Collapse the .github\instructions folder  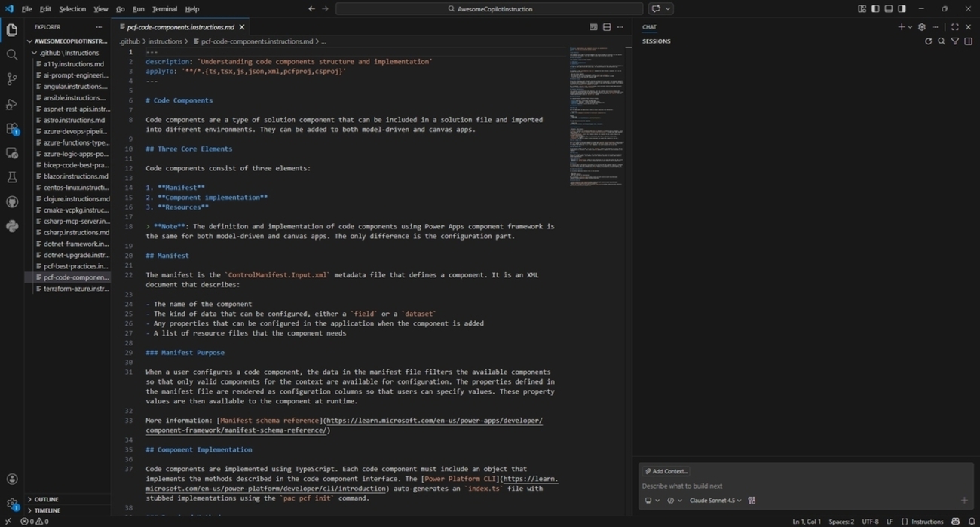[68, 53]
